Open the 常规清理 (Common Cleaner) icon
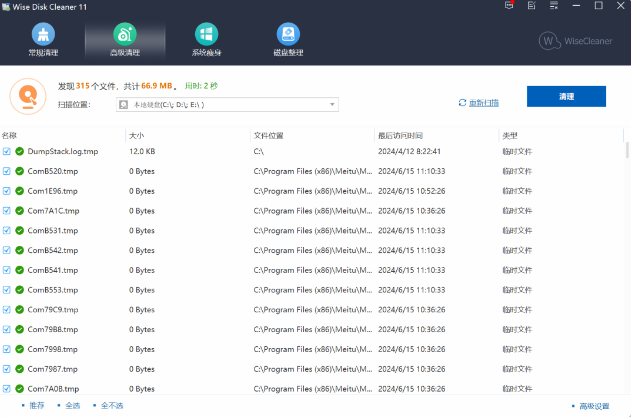The image size is (631, 417). point(43,40)
